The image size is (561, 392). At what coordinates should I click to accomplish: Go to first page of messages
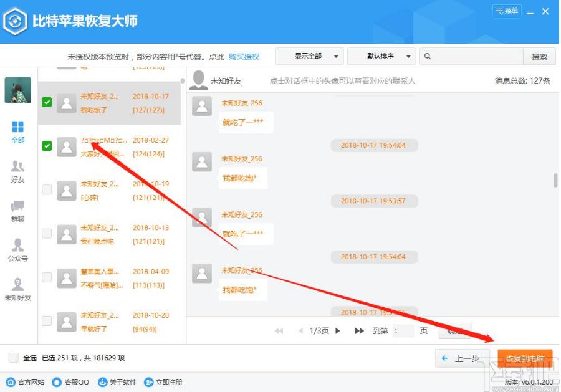point(279,331)
